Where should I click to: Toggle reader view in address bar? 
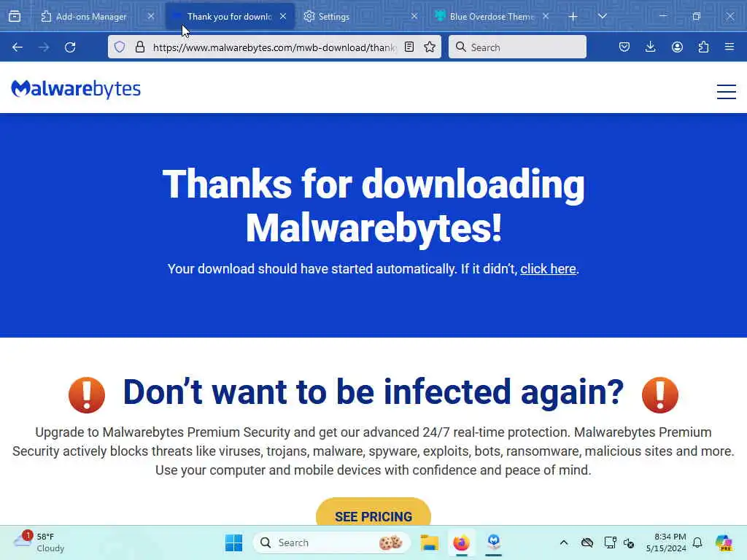tap(409, 47)
